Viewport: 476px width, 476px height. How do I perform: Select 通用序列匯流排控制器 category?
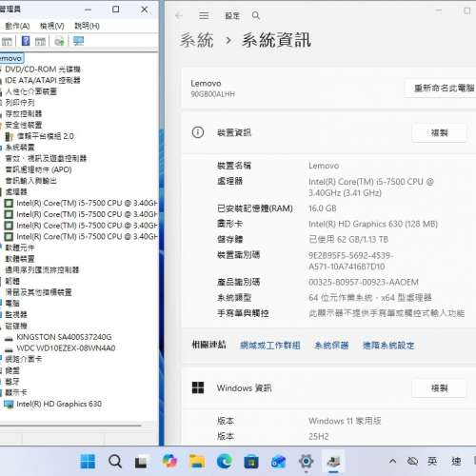(x=42, y=269)
